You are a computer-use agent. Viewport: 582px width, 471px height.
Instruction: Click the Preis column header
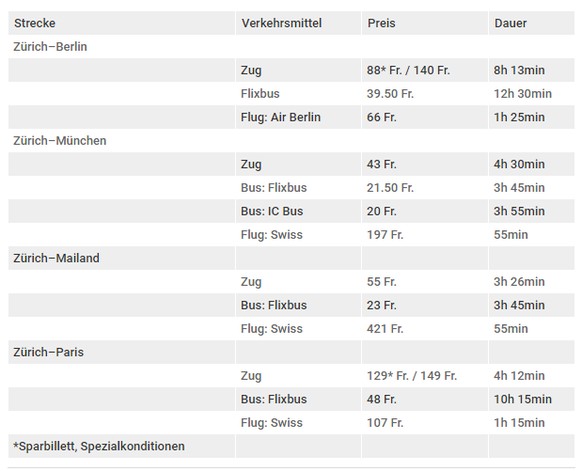click(x=381, y=23)
